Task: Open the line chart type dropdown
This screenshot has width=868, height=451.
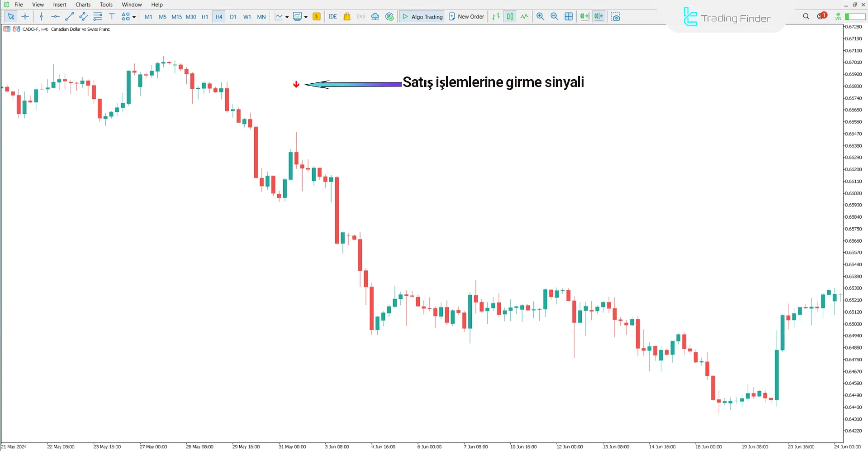Action: pos(287,16)
